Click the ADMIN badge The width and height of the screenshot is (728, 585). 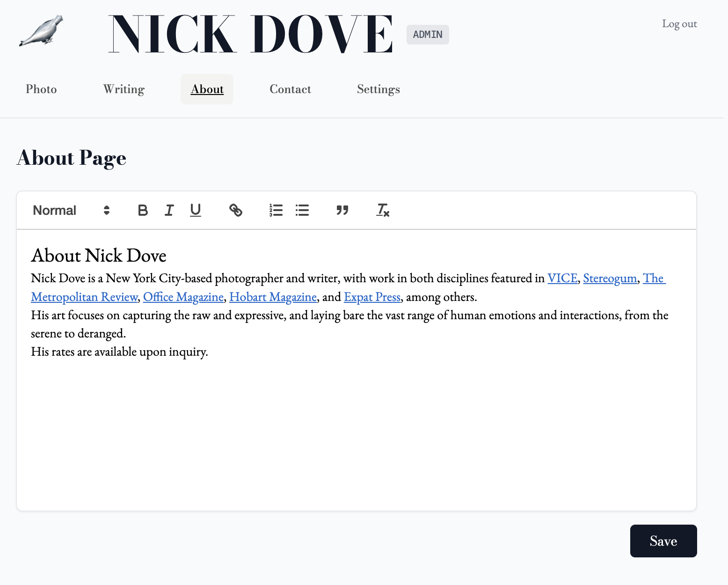[x=428, y=35]
